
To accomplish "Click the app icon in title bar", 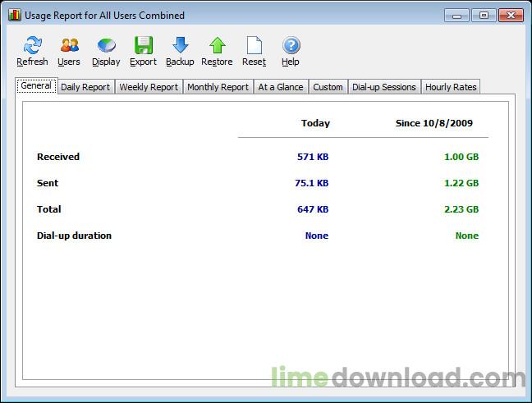I will click(x=15, y=15).
